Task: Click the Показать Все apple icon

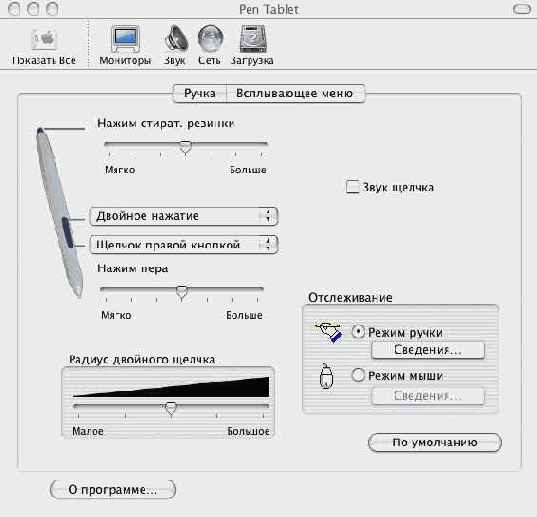Action: (x=44, y=39)
